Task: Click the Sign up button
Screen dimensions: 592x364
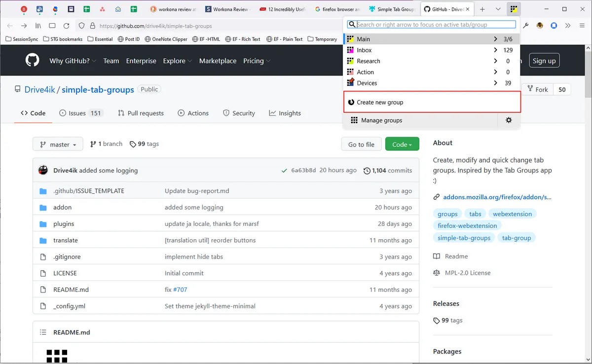Action: (544, 60)
